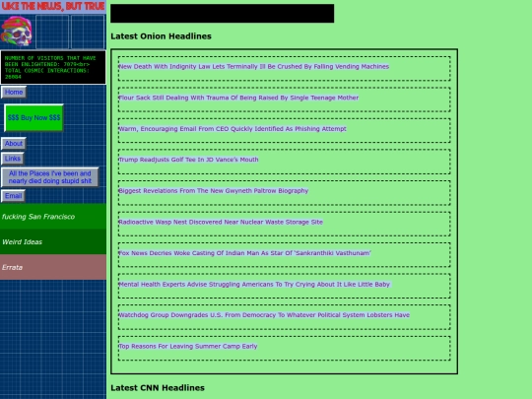
Task: Select the Weird Ideas menu item
Action: [53, 241]
